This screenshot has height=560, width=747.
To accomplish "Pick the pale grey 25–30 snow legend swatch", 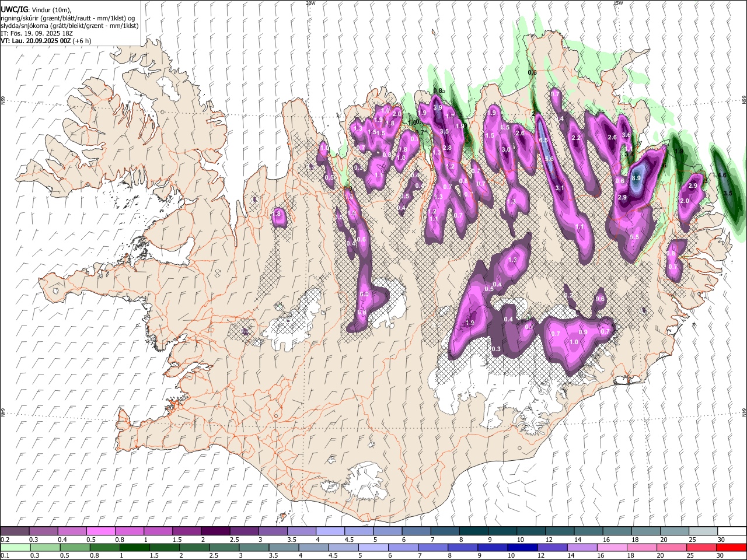I will 703,531.
